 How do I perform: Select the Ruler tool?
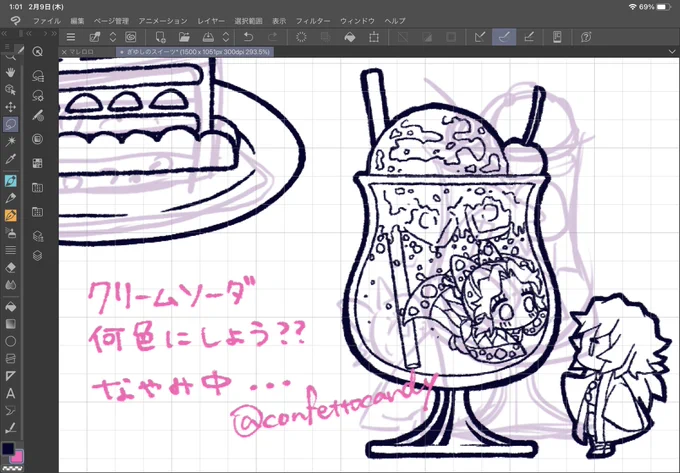pyautogui.click(x=10, y=376)
